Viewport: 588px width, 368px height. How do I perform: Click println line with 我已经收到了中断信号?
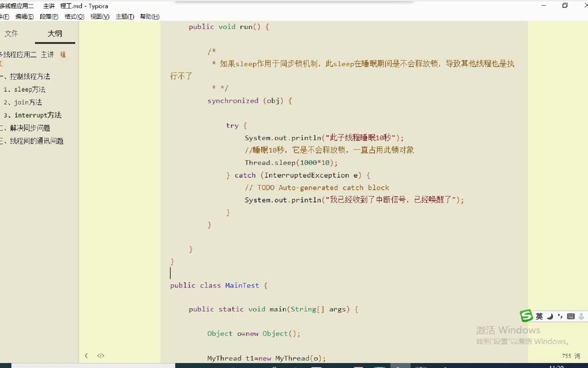click(354, 200)
